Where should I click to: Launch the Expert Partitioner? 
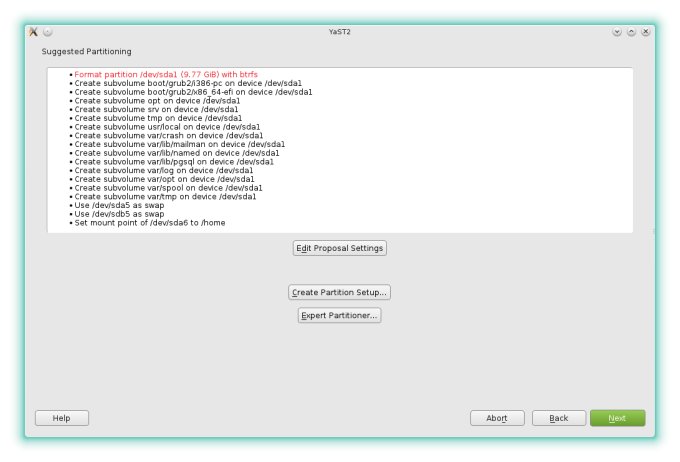pos(340,315)
